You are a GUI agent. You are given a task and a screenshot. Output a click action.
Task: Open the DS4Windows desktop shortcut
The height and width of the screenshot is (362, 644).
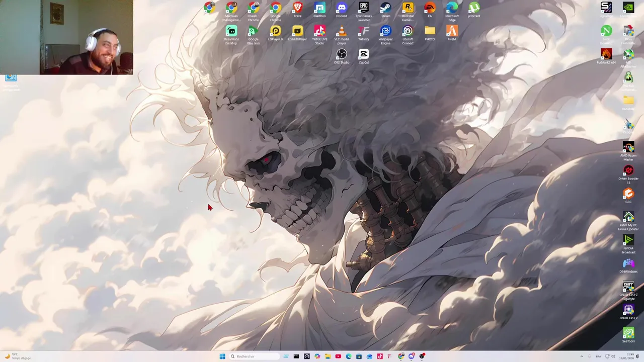point(628,266)
